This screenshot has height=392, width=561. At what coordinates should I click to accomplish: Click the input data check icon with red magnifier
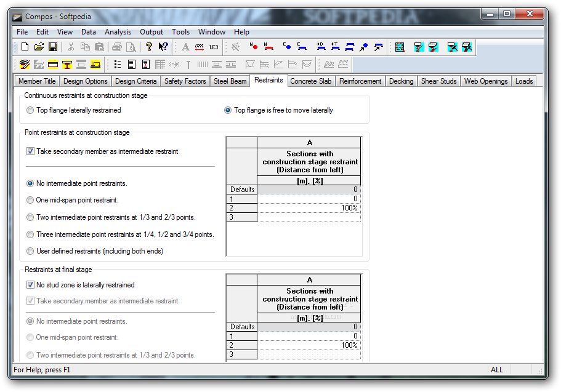400,47
